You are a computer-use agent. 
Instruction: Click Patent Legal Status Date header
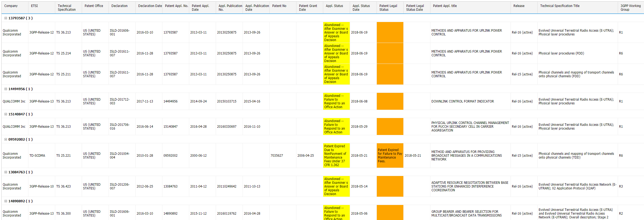(417, 8)
